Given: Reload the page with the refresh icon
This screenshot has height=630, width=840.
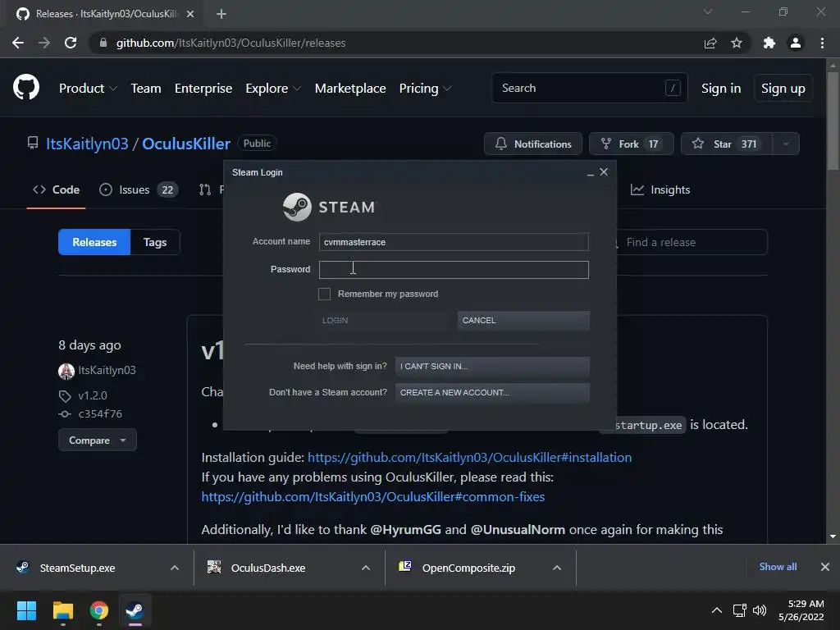Looking at the screenshot, I should coord(71,43).
